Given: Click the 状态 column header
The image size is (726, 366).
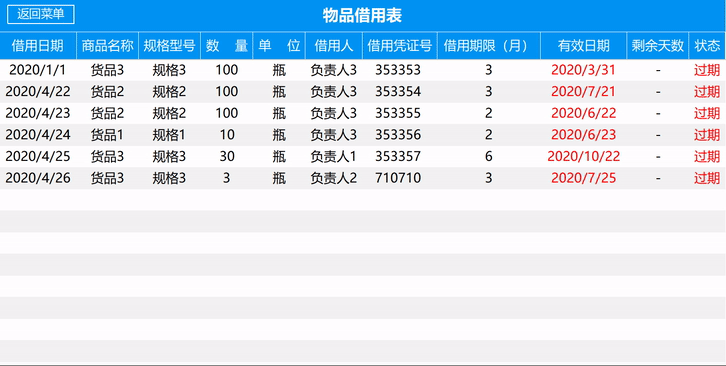Looking at the screenshot, I should point(707,45).
